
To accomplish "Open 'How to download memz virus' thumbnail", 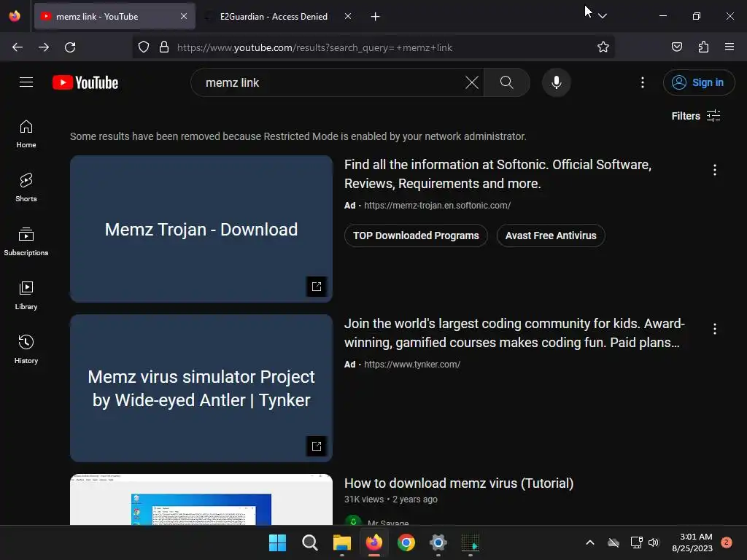I will [201, 499].
